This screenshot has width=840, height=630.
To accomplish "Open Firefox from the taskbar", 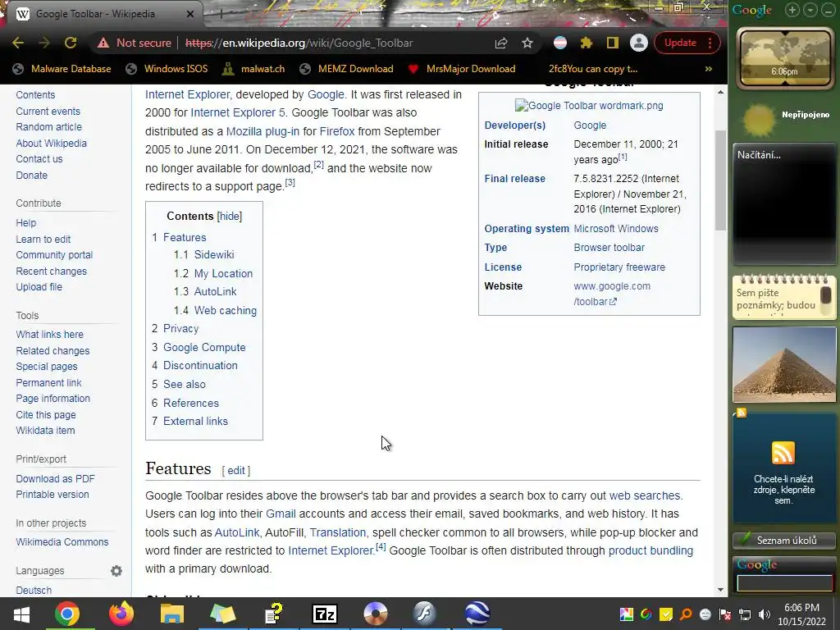I will pos(121,614).
